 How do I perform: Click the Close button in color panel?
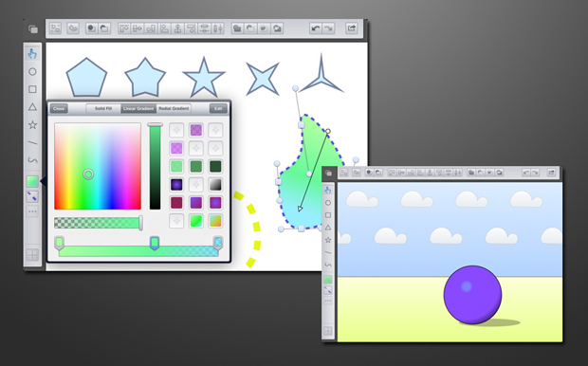point(59,108)
